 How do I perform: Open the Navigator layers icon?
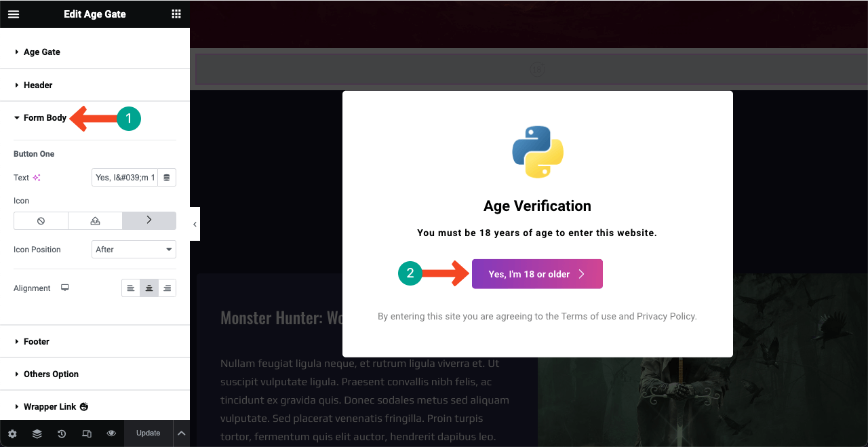37,433
